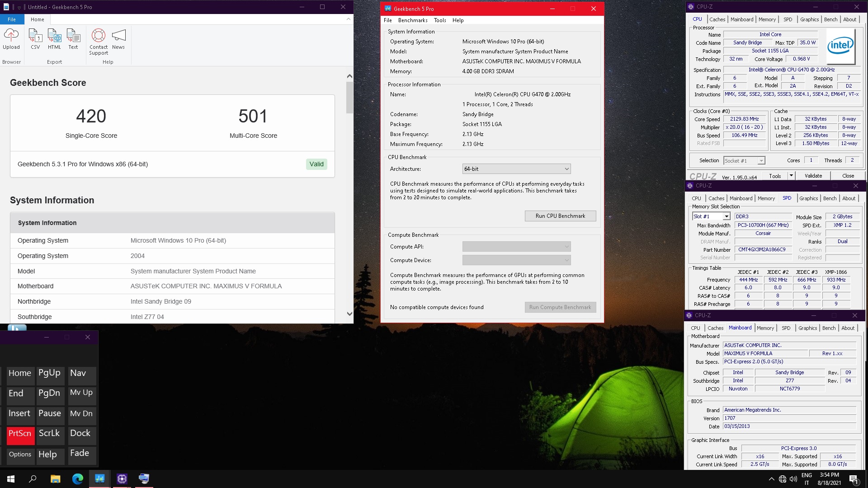
Task: Show hidden tray icons chevron
Action: tap(771, 479)
